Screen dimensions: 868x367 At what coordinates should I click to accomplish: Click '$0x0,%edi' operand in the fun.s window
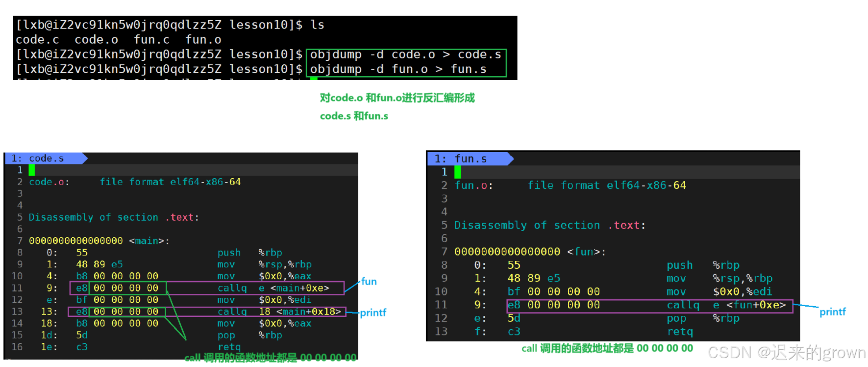(x=742, y=291)
